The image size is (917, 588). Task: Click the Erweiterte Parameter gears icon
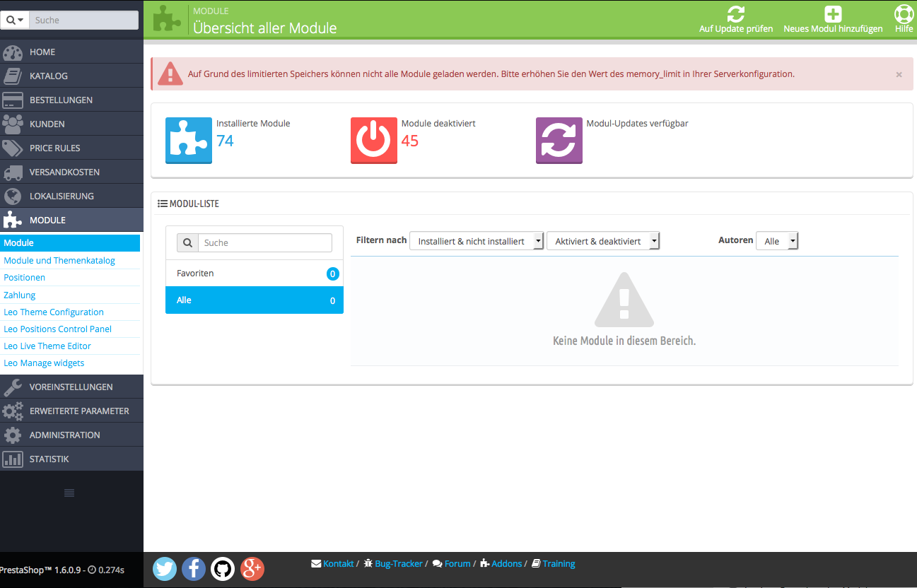point(13,411)
